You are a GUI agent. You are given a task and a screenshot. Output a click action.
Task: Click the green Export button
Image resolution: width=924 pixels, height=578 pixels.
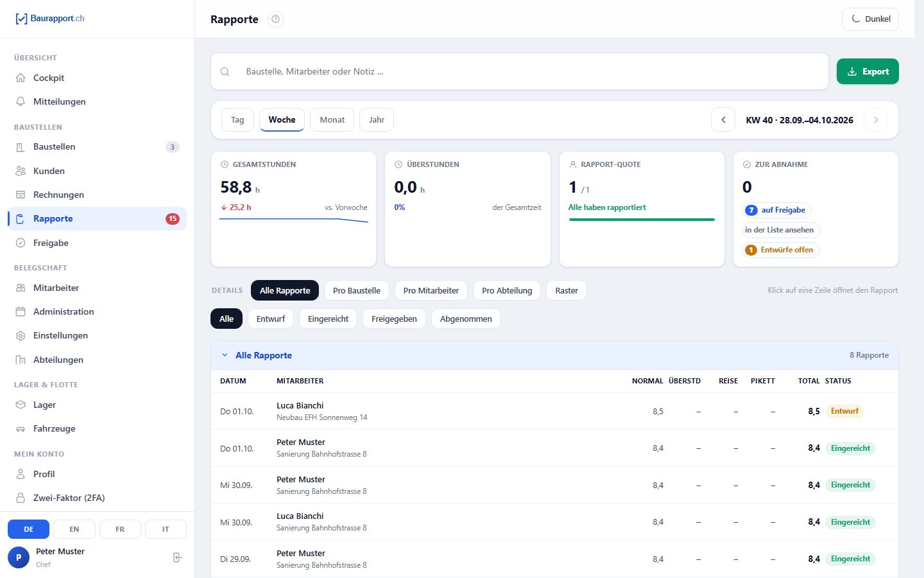click(x=868, y=71)
